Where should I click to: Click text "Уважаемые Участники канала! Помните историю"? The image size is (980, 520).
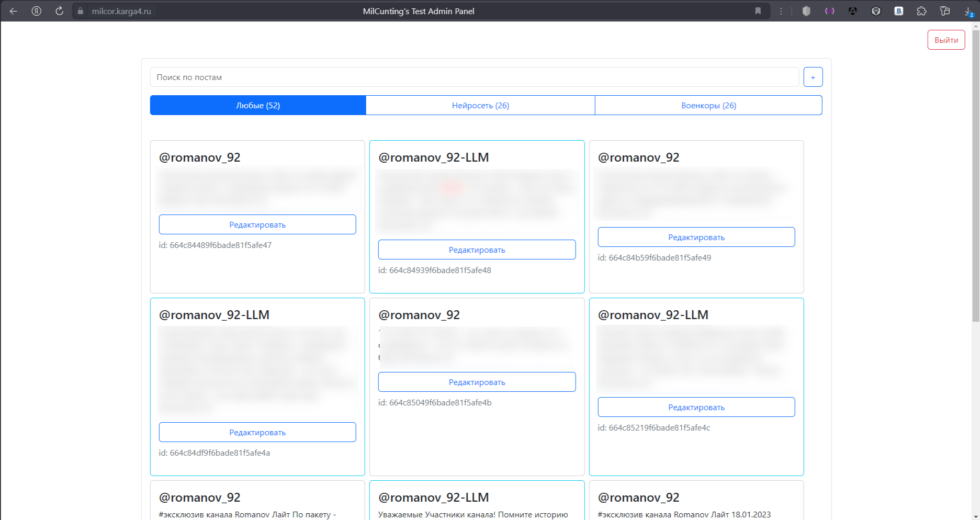(x=473, y=514)
